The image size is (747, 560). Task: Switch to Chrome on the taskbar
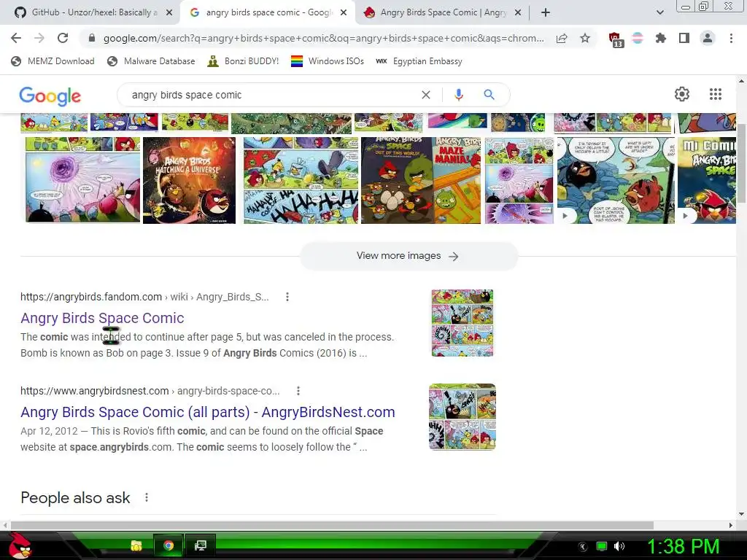click(x=169, y=545)
